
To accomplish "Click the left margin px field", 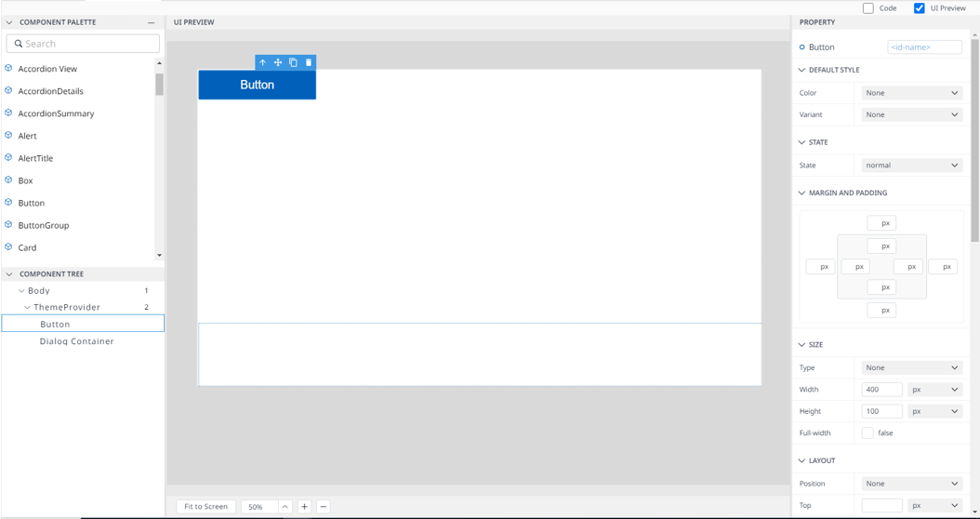I will [x=821, y=266].
